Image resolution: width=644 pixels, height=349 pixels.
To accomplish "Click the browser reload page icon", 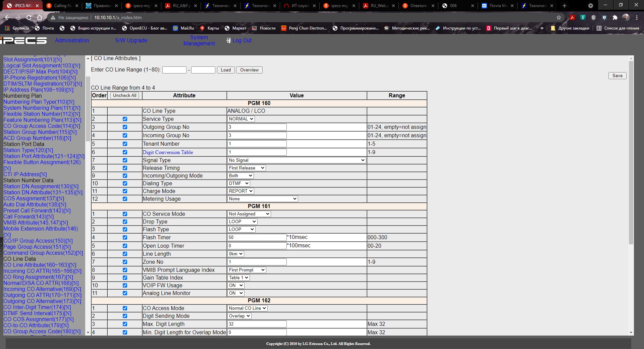I will click(x=29, y=17).
